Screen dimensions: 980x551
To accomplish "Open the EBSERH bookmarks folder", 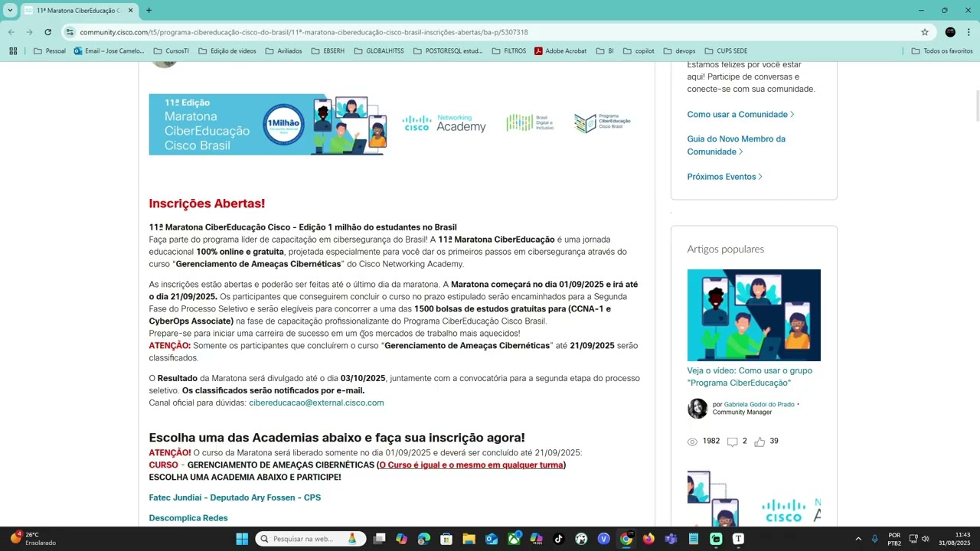I will tap(327, 51).
